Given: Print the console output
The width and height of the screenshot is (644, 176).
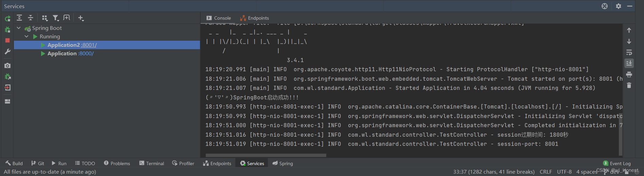Looking at the screenshot, I should click(x=629, y=75).
